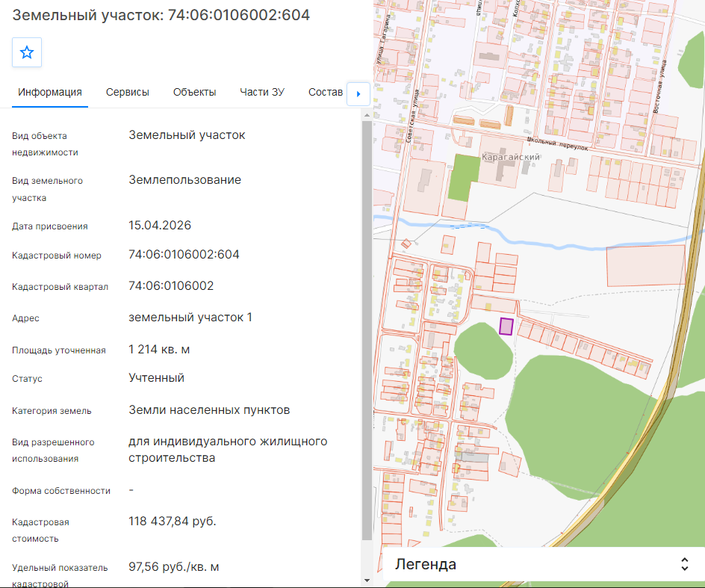Open the Состав tab
The height and width of the screenshot is (588, 705).
point(326,92)
